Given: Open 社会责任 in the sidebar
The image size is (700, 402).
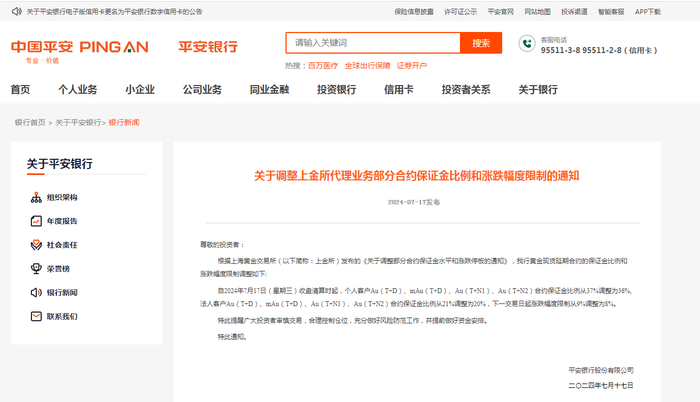Looking at the screenshot, I should coord(62,245).
